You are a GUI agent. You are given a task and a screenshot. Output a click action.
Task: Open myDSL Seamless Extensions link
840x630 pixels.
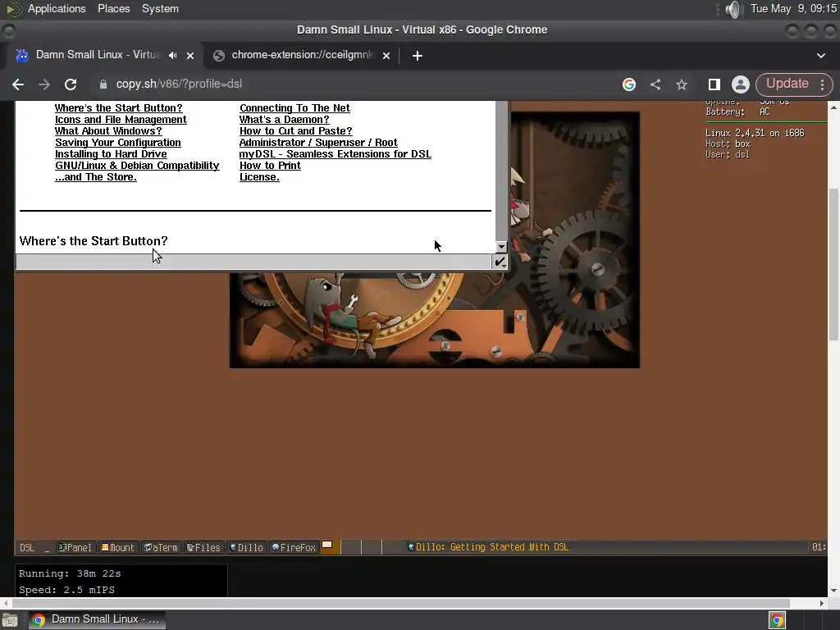[335, 154]
